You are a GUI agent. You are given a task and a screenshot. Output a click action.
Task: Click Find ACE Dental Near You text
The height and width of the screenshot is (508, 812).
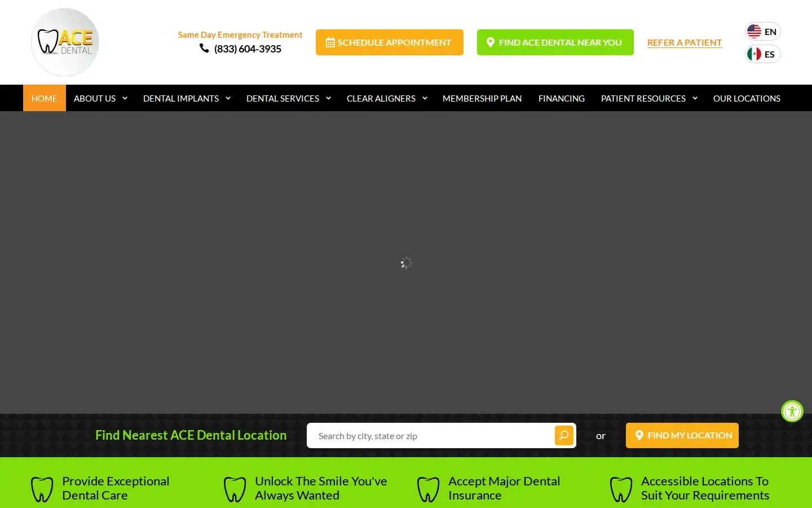coord(560,42)
